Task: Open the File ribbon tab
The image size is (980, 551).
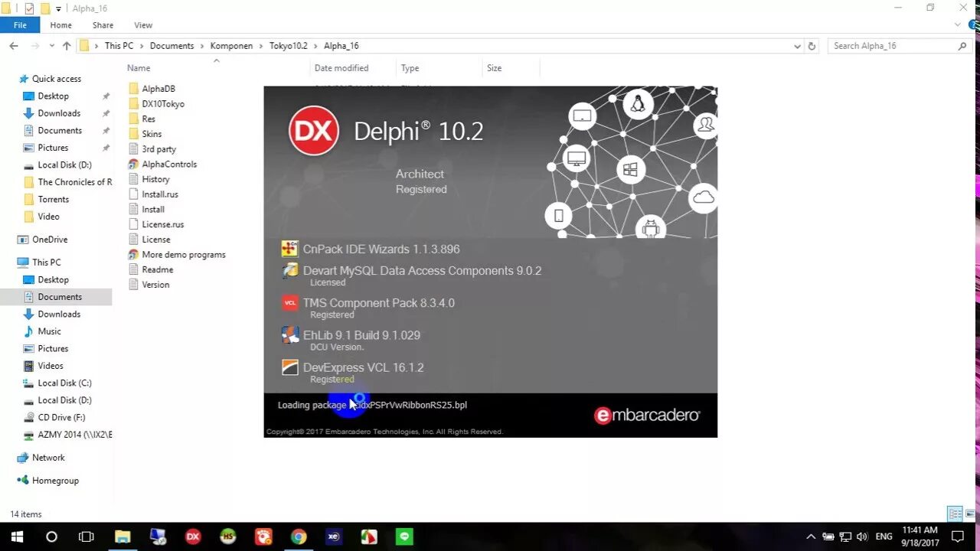Action: (x=20, y=25)
